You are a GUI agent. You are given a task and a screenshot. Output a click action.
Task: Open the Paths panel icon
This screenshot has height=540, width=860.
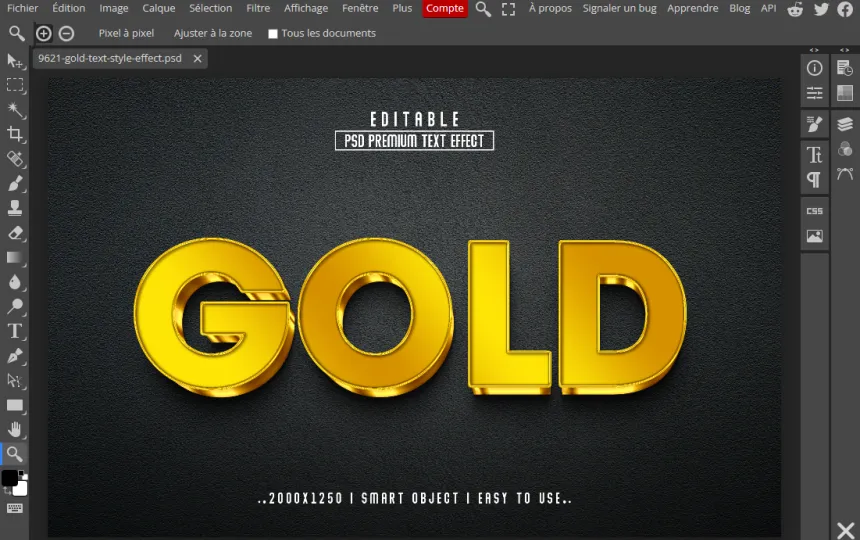click(845, 174)
